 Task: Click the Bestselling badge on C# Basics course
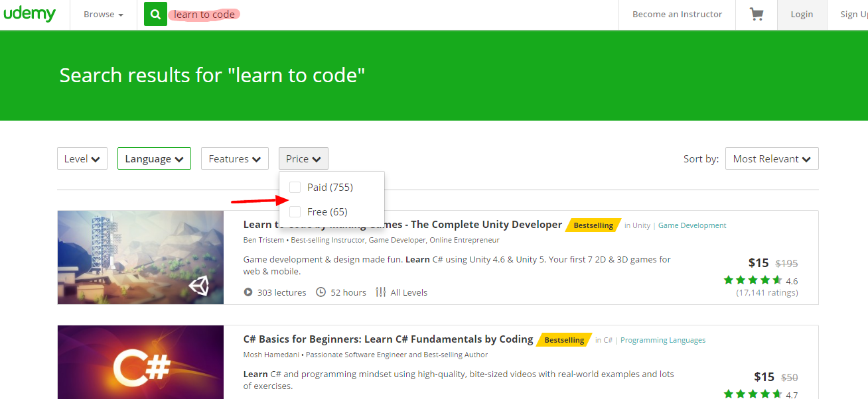point(564,340)
